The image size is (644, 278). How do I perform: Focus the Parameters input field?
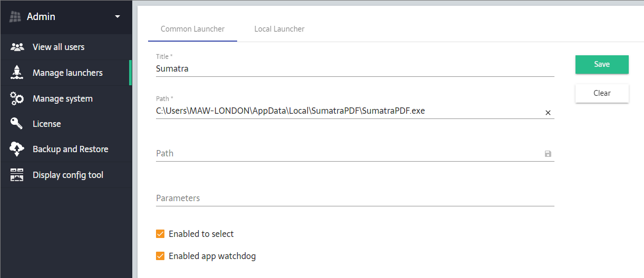(348, 198)
